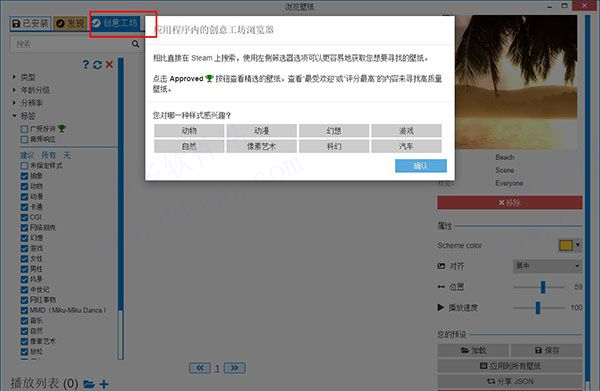Viewport: 600px width, 391px height.
Task: Choose 游戏 style in dialog
Action: (x=406, y=131)
